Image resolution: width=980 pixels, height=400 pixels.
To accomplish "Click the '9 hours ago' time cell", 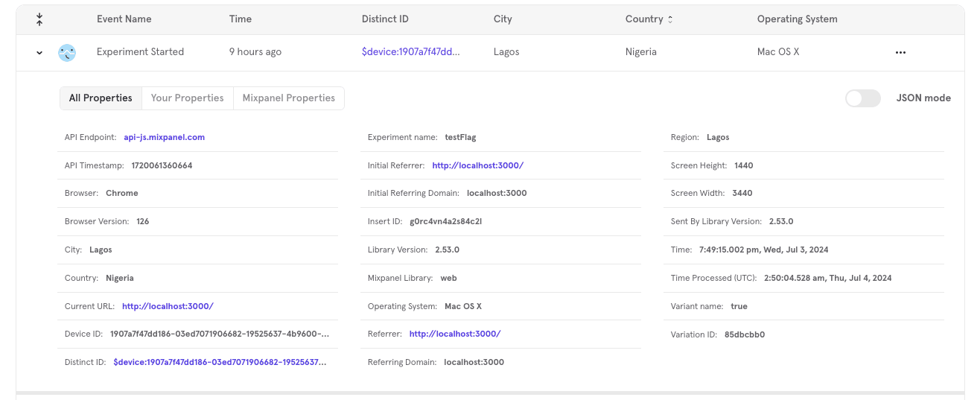I will coord(255,52).
